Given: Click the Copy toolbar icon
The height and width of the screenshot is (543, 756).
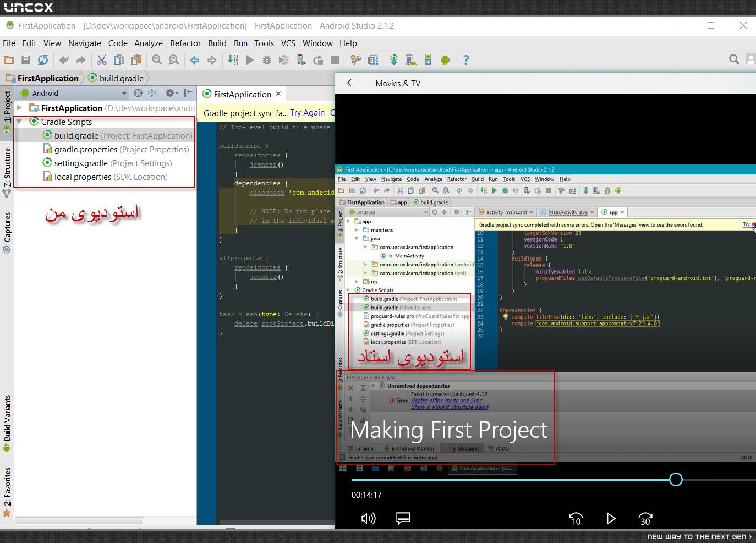Looking at the screenshot, I should point(118,60).
